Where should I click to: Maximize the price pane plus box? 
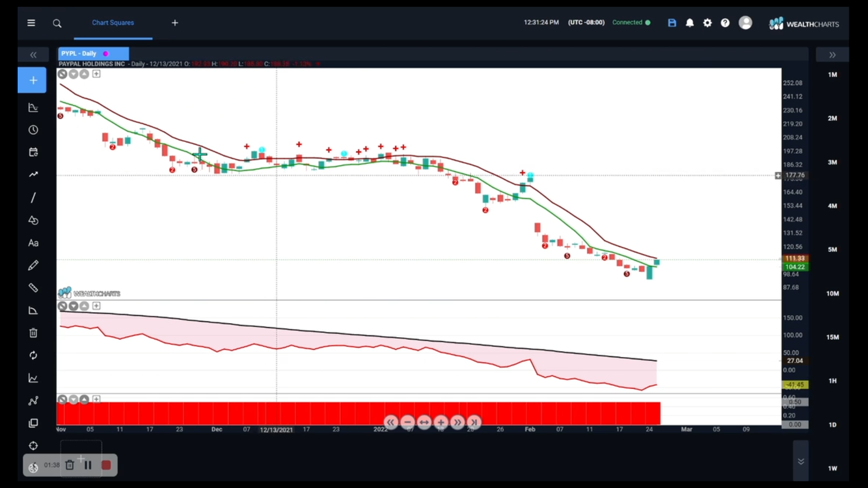point(96,74)
